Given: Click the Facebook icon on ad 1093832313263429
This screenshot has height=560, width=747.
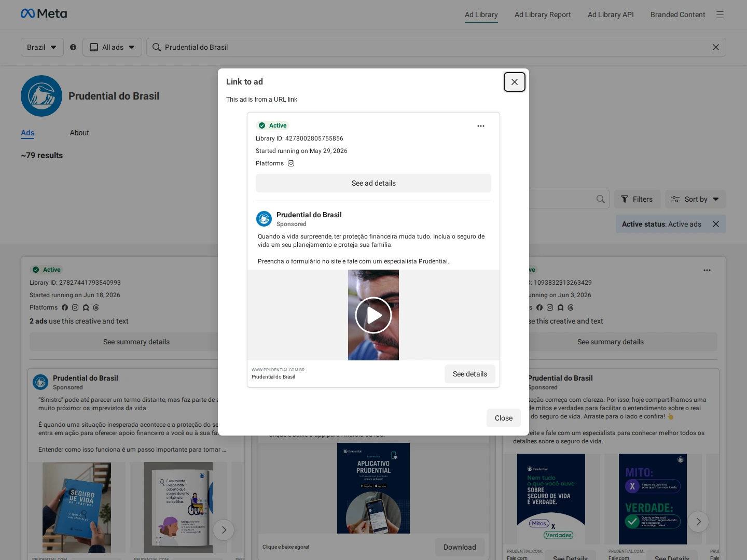Looking at the screenshot, I should click(539, 307).
